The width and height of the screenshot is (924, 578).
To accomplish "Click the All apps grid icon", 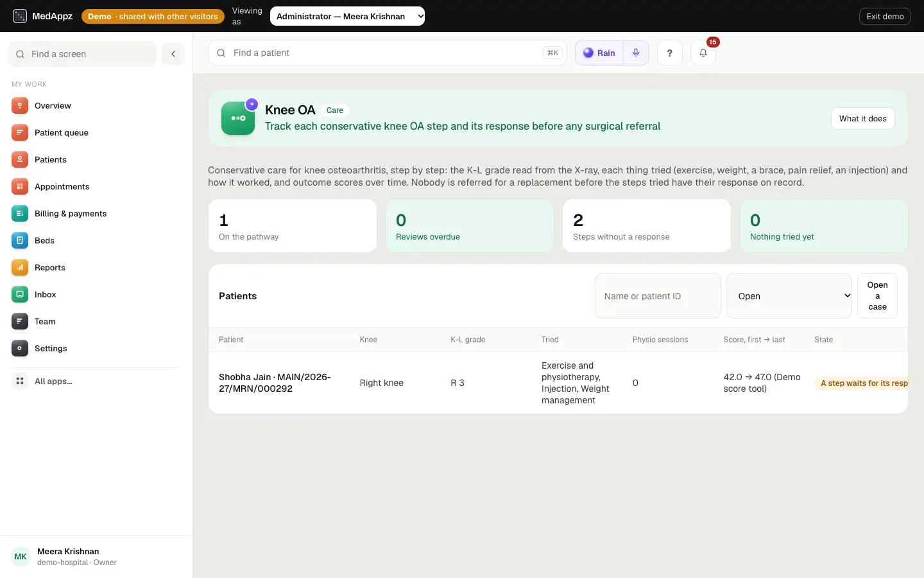I will pyautogui.click(x=20, y=381).
